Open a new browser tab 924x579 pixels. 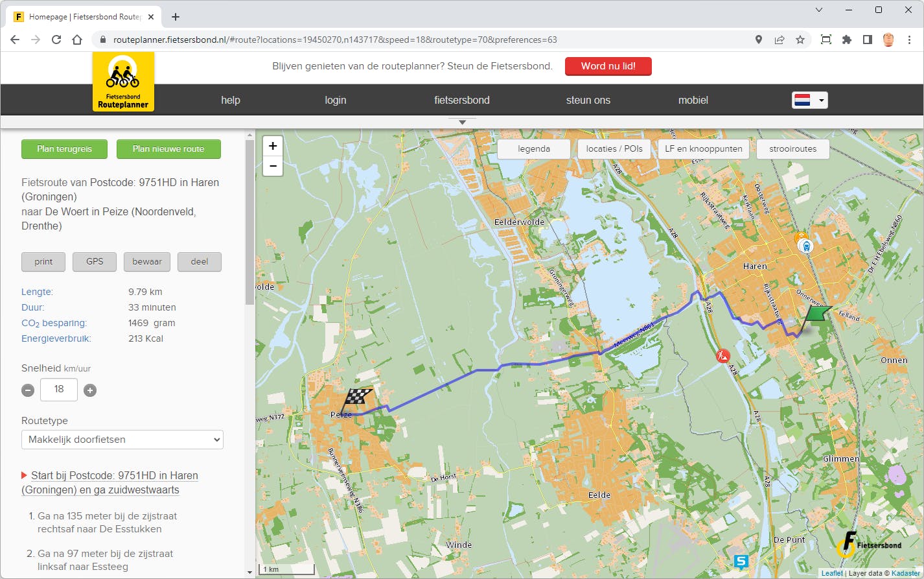tap(176, 17)
